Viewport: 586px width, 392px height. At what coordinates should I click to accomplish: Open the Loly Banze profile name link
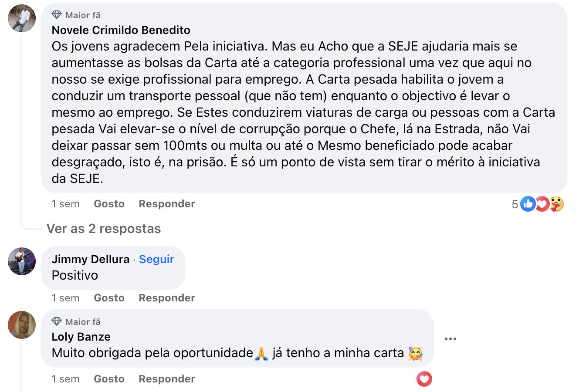pos(81,337)
